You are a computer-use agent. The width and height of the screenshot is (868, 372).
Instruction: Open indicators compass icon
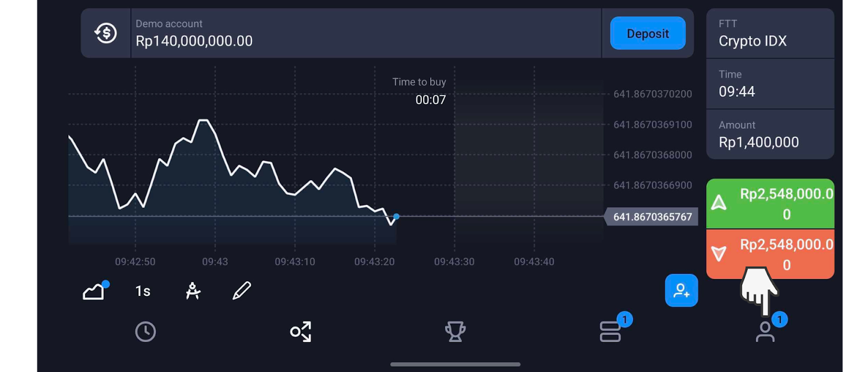tap(193, 291)
